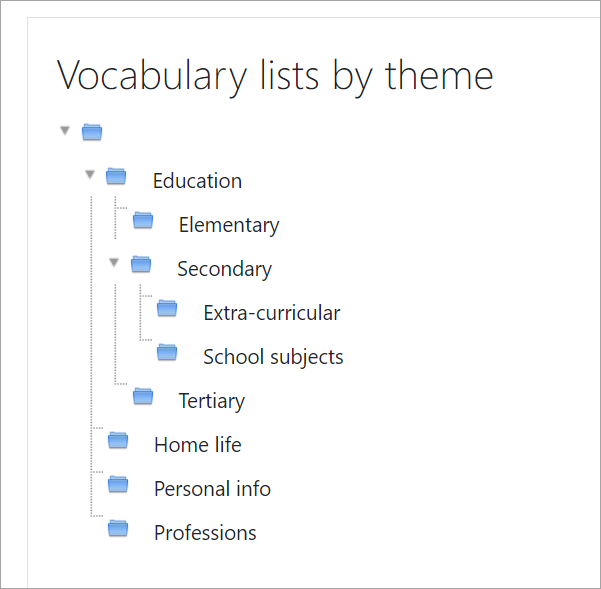Click the Education folder icon
601x589 pixels.
(x=117, y=177)
